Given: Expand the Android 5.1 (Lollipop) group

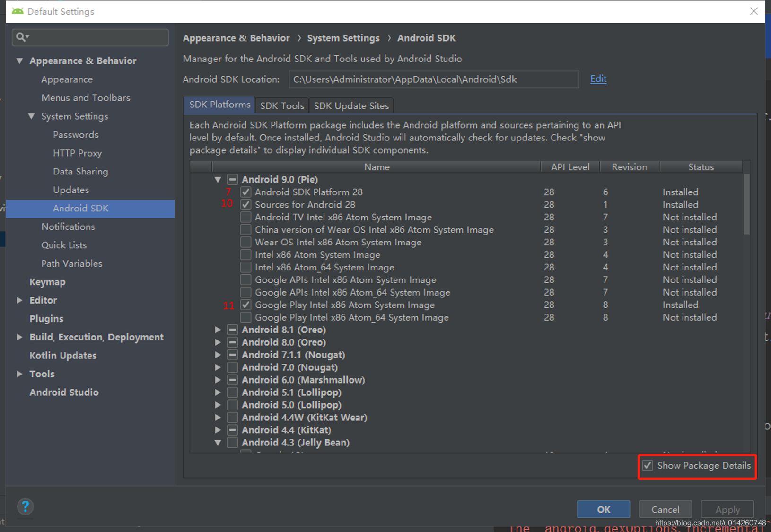Looking at the screenshot, I should click(x=218, y=392).
